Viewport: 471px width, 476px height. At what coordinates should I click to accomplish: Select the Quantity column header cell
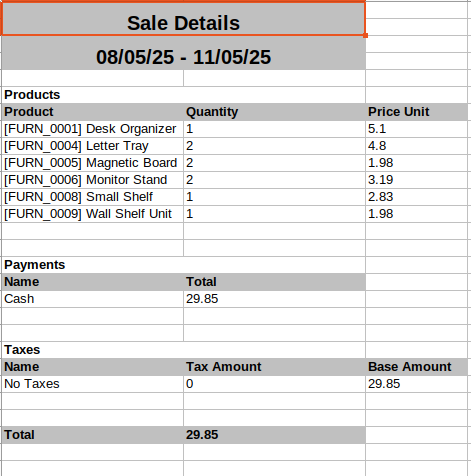[x=274, y=112]
